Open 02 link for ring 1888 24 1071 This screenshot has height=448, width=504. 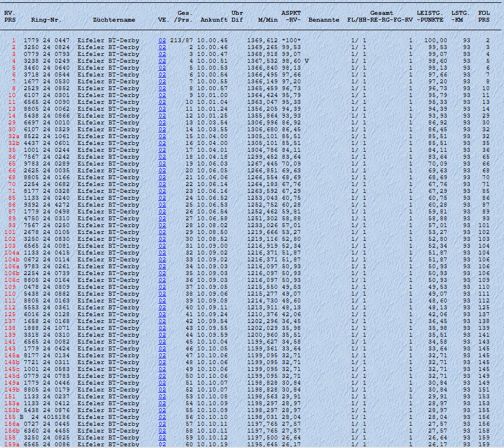162,328
